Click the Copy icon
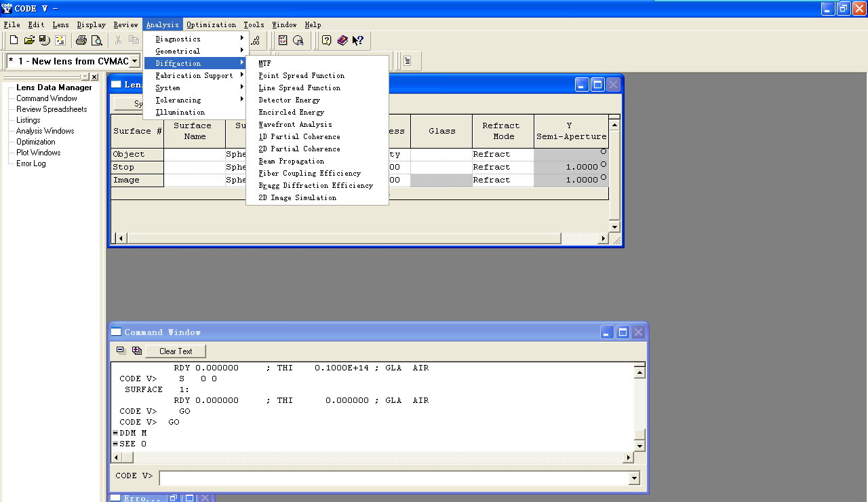868x502 pixels. coord(134,41)
